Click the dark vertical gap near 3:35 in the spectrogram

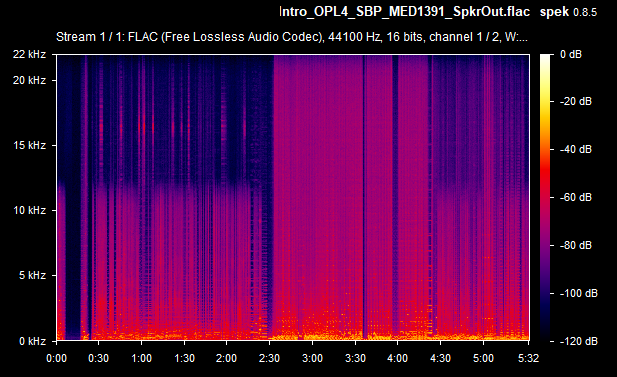point(364,197)
